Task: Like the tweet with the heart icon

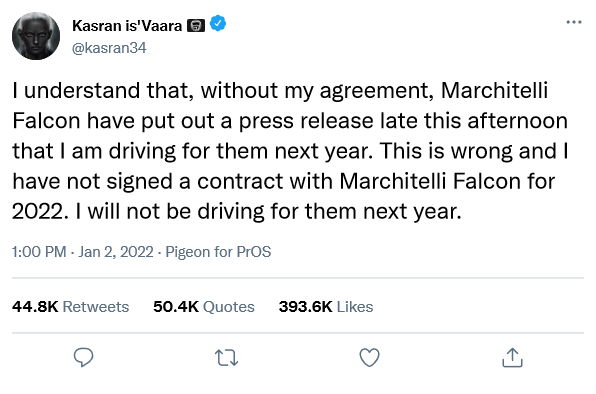Action: tap(369, 358)
